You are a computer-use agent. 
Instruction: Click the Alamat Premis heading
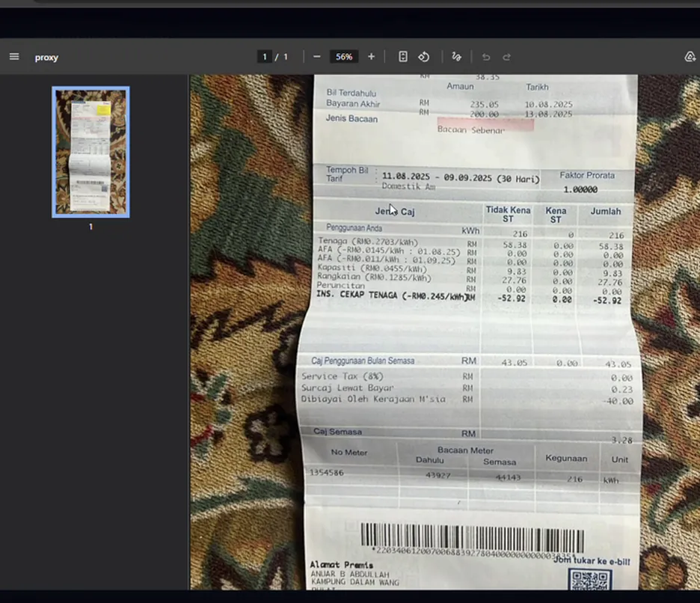coord(340,565)
